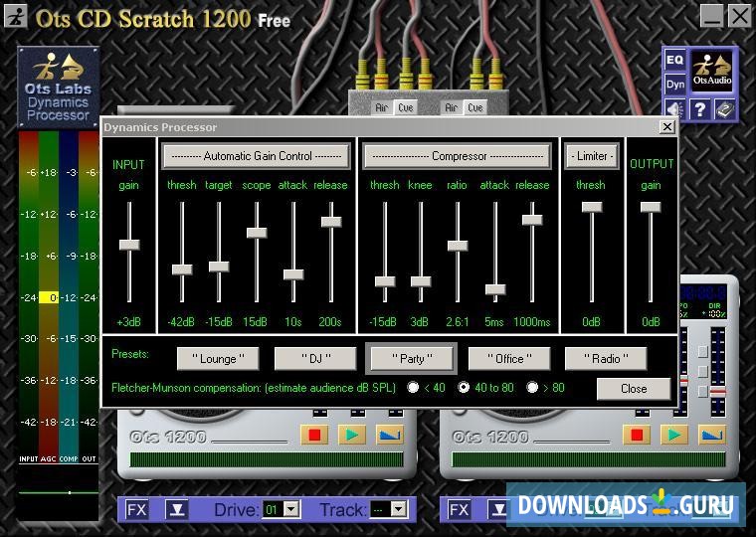Click the '-42dB' AGC thresh value
The width and height of the screenshot is (756, 537).
(x=181, y=322)
